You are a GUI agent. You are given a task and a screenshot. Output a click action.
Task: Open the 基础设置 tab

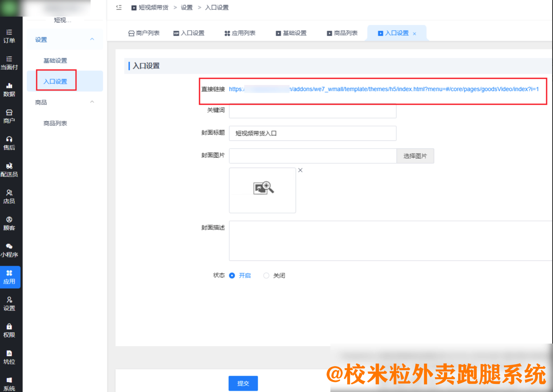click(x=291, y=33)
